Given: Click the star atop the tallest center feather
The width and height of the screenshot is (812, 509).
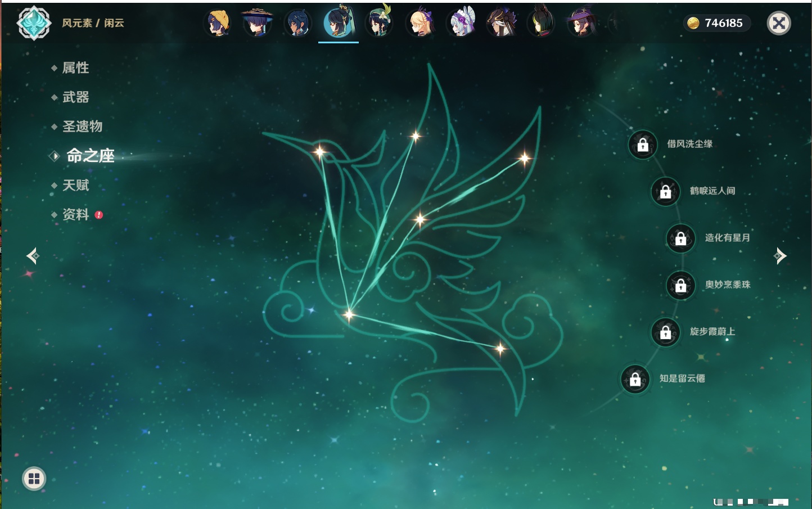Looking at the screenshot, I should (x=416, y=136).
